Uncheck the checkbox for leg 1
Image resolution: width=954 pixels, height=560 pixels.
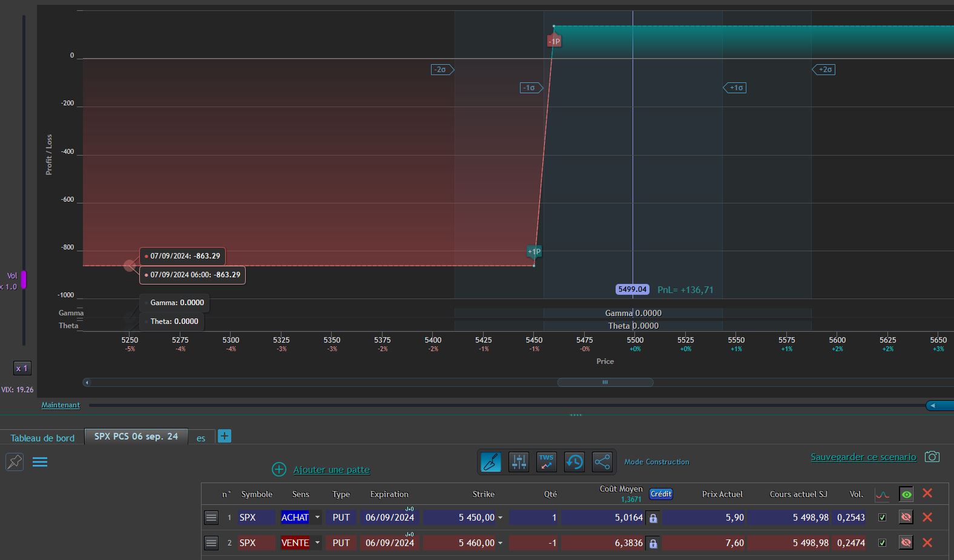882,518
